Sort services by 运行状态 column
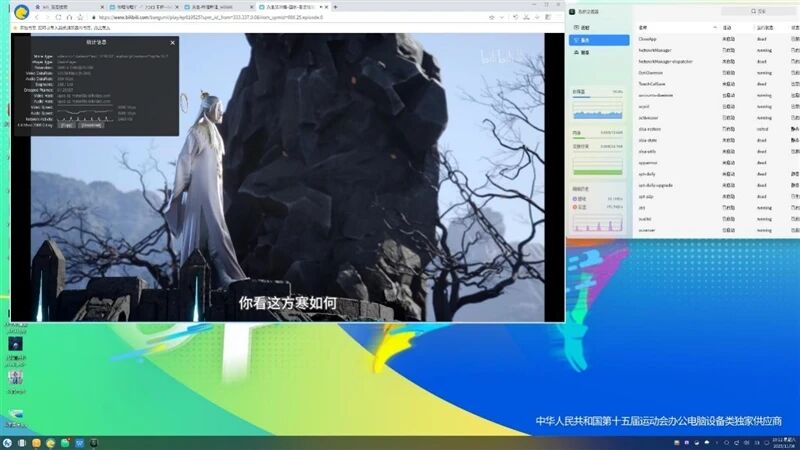This screenshot has height=450, width=800. point(764,27)
